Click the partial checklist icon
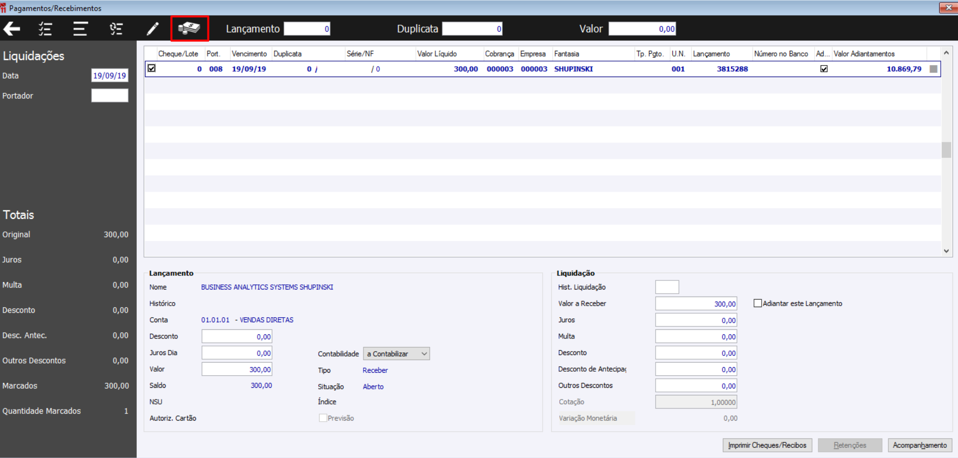 click(116, 29)
